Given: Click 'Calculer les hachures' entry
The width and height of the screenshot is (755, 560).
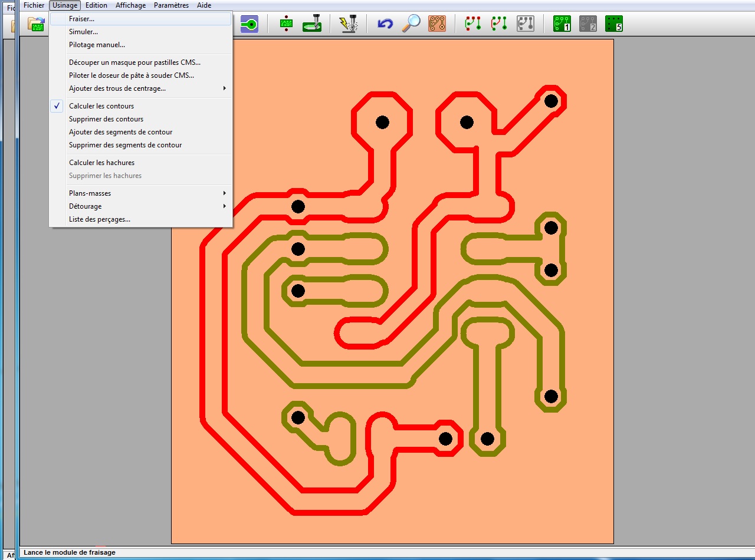Looking at the screenshot, I should 101,163.
